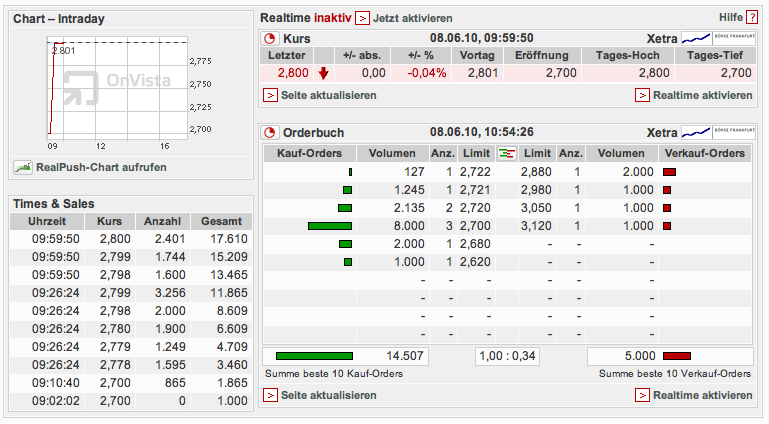Click the Anzahl value 3.256
This screenshot has width=769, height=424.
(170, 293)
